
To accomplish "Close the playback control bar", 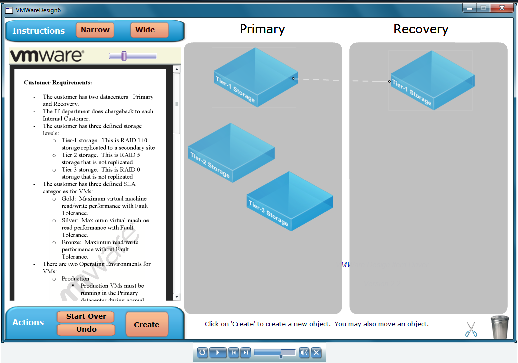I will pos(316,352).
